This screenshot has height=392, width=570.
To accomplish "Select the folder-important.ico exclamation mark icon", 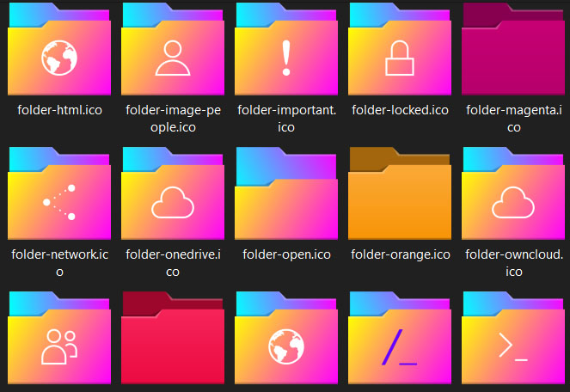I will click(x=286, y=52).
